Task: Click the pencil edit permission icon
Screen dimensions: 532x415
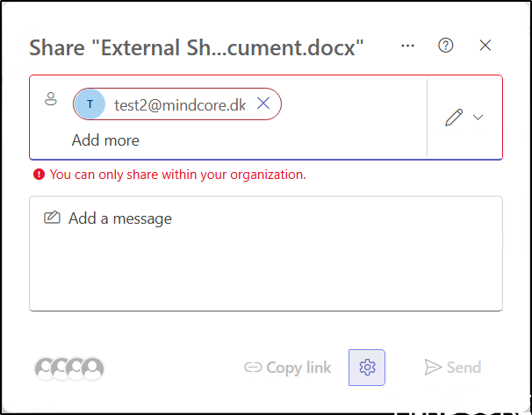Action: tap(454, 118)
